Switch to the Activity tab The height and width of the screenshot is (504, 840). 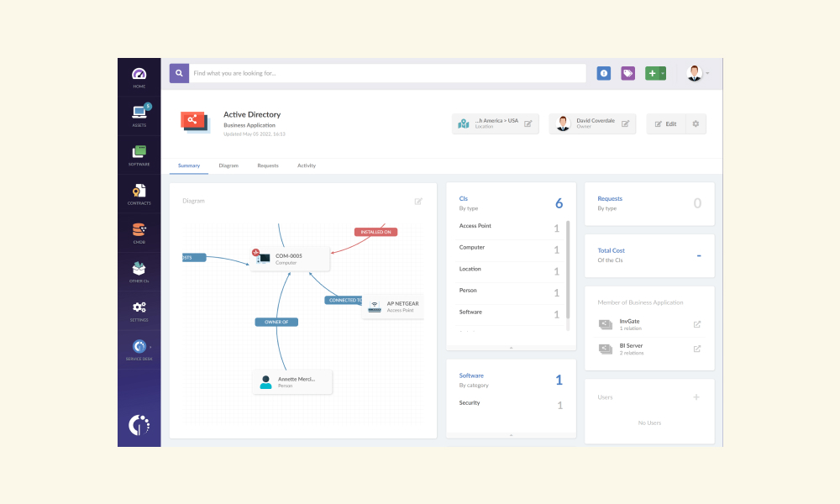[307, 165]
